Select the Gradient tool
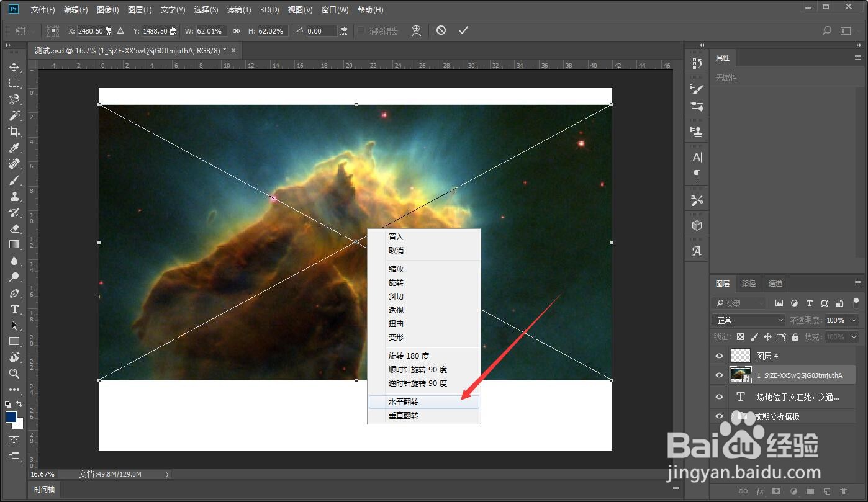 click(x=14, y=244)
